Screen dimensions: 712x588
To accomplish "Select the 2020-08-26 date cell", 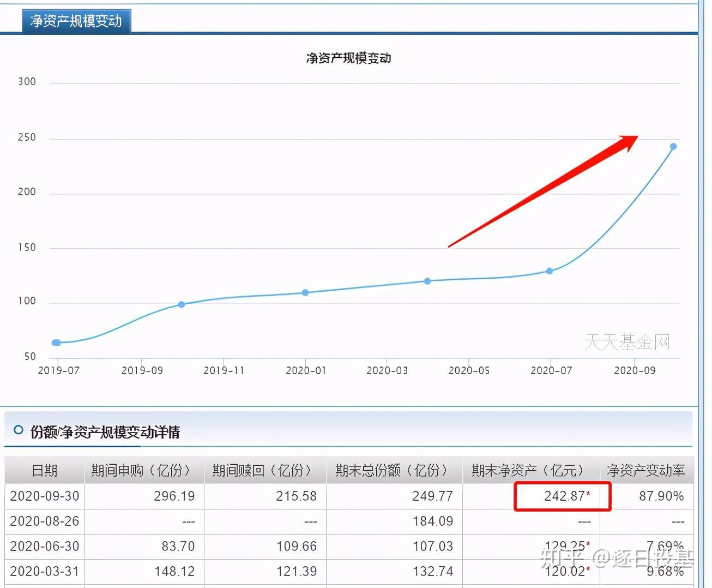I will coord(45,521).
